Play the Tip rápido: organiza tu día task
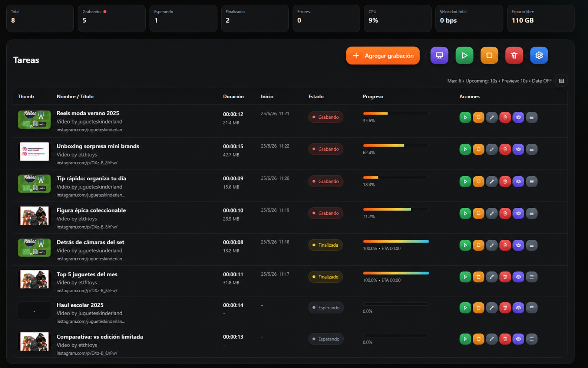The image size is (588, 368). (x=465, y=181)
